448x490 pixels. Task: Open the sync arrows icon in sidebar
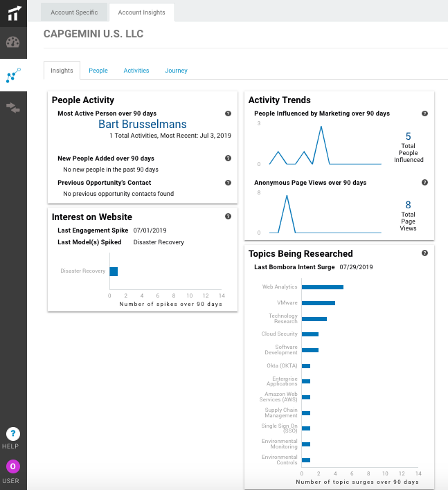click(13, 108)
